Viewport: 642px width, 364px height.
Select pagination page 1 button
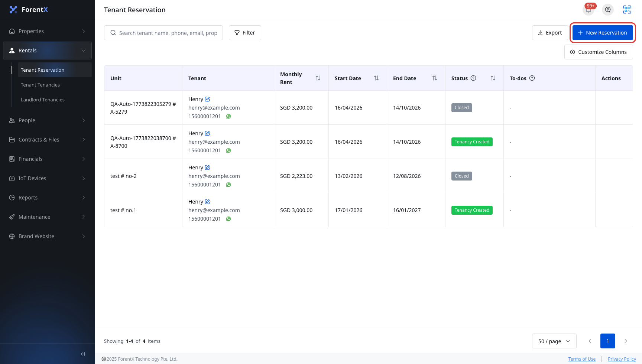pos(608,341)
